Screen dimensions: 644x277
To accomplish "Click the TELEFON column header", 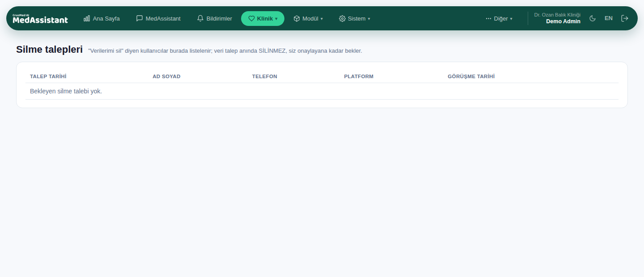I will (265, 76).
